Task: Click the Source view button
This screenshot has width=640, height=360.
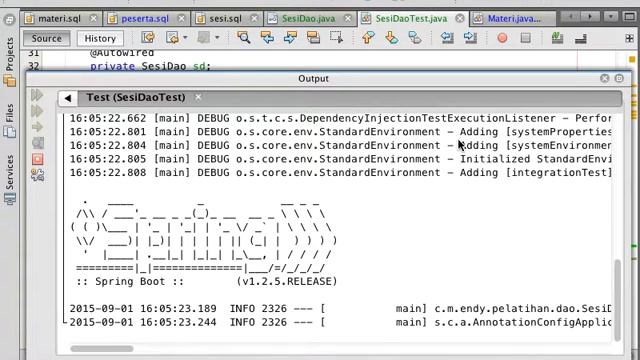Action: [47, 38]
